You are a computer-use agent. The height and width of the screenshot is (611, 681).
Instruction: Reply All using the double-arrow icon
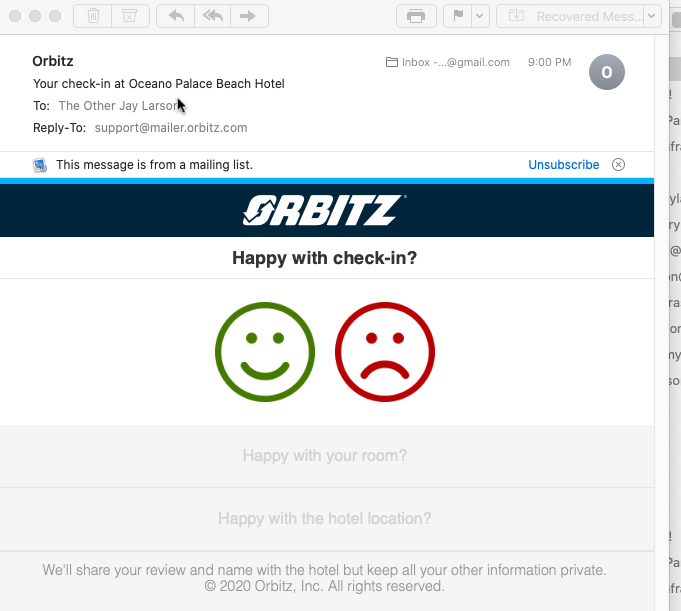212,16
